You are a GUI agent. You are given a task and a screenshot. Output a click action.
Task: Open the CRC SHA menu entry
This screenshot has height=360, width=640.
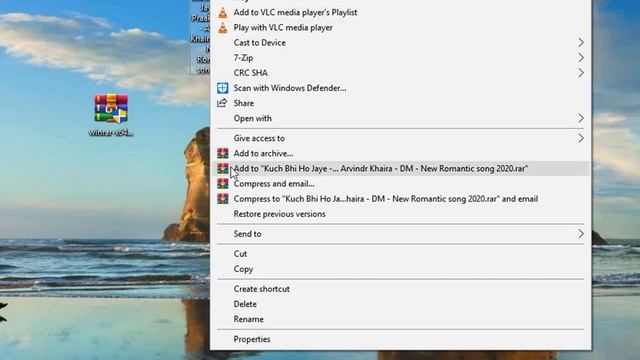click(x=251, y=73)
